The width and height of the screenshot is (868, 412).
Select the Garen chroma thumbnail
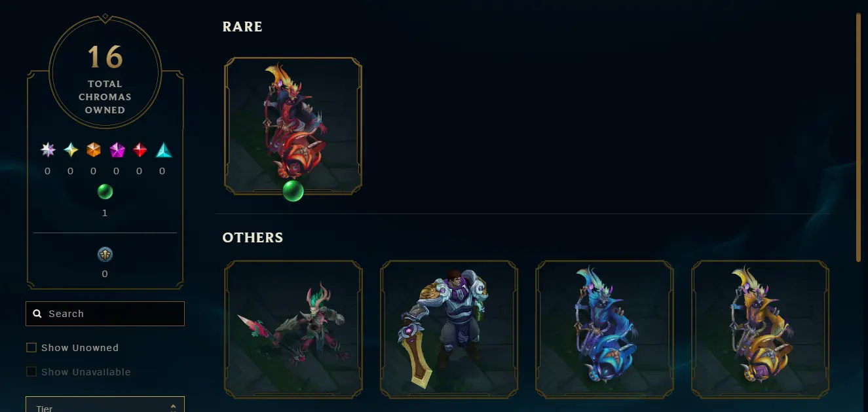(449, 329)
